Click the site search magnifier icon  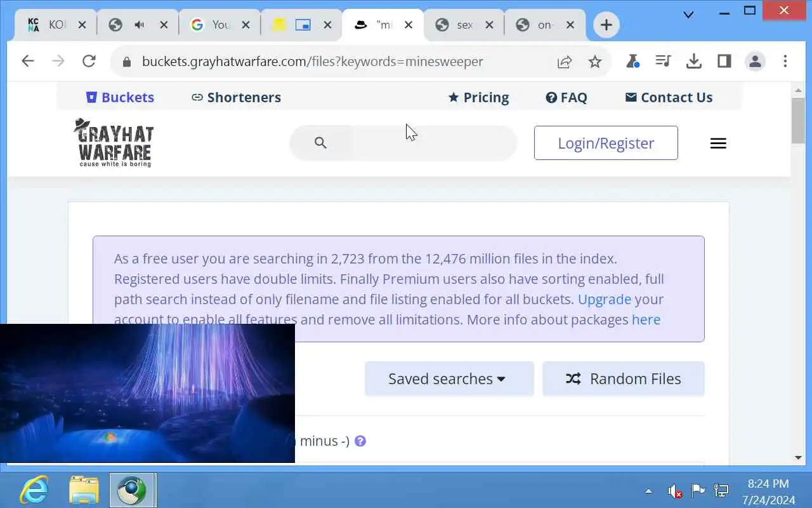click(x=320, y=143)
